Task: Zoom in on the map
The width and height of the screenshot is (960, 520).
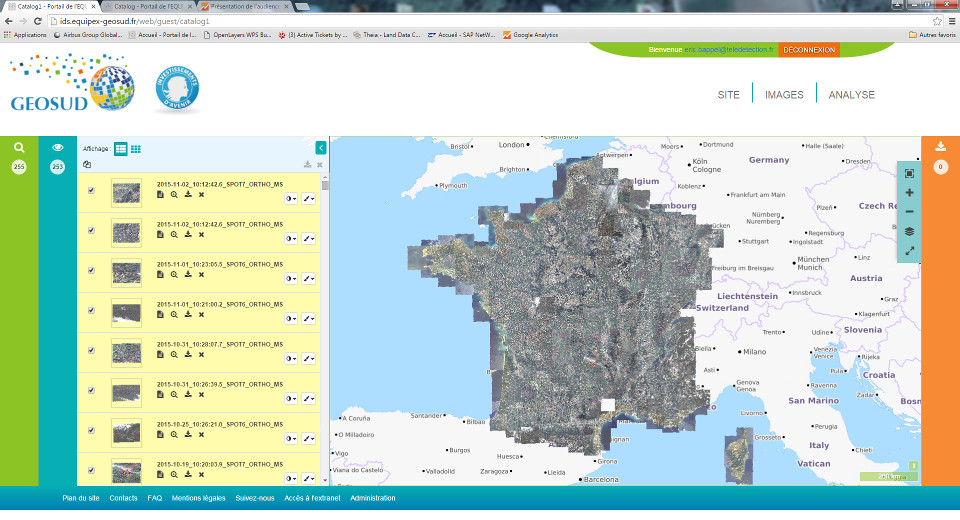Action: [909, 192]
